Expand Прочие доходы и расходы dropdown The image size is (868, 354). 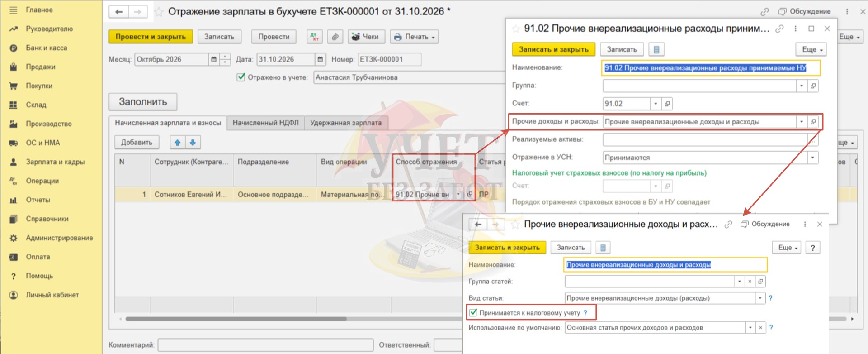pyautogui.click(x=802, y=122)
